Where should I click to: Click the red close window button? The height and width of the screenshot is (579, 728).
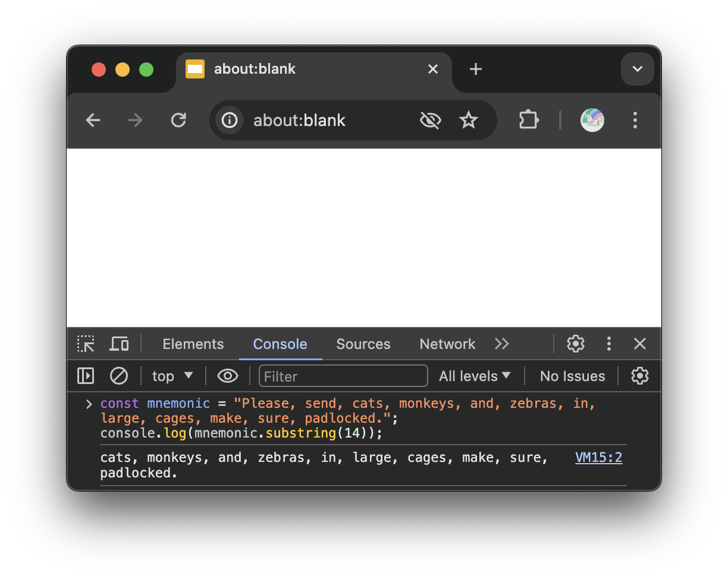tap(99, 70)
